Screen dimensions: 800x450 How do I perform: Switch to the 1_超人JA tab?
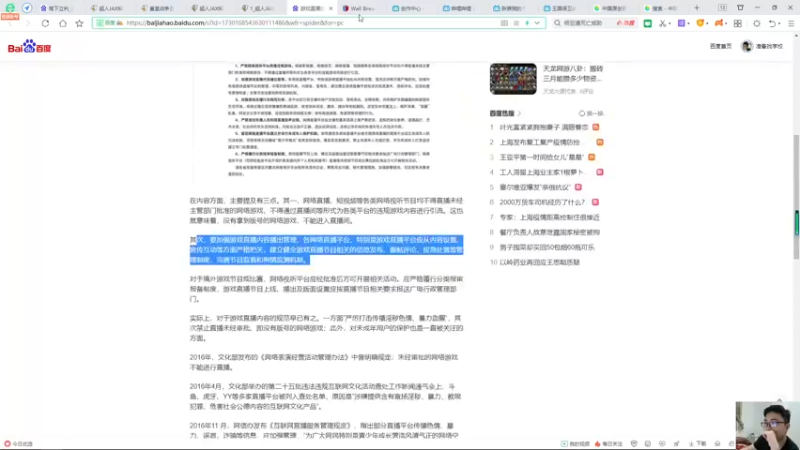(x=261, y=8)
